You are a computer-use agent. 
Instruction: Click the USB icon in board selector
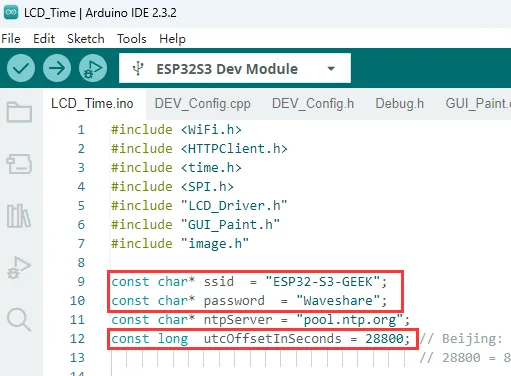point(138,69)
